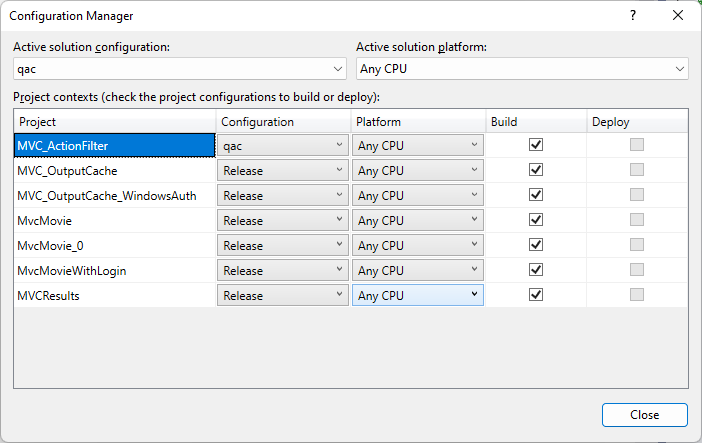Toggle Build checkbox for MvcMovie
This screenshot has height=443, width=702.
tap(536, 220)
